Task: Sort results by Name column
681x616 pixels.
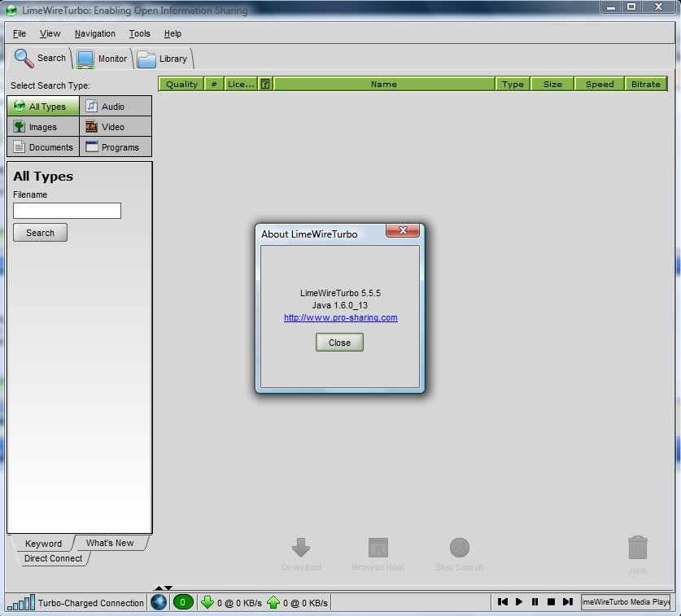Action: [x=384, y=84]
